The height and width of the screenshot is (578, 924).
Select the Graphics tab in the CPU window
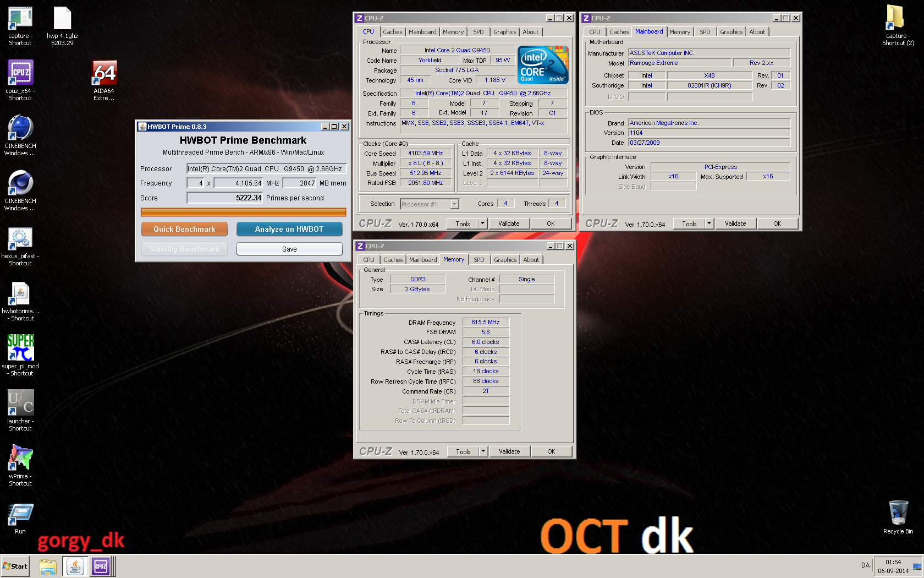(x=504, y=32)
